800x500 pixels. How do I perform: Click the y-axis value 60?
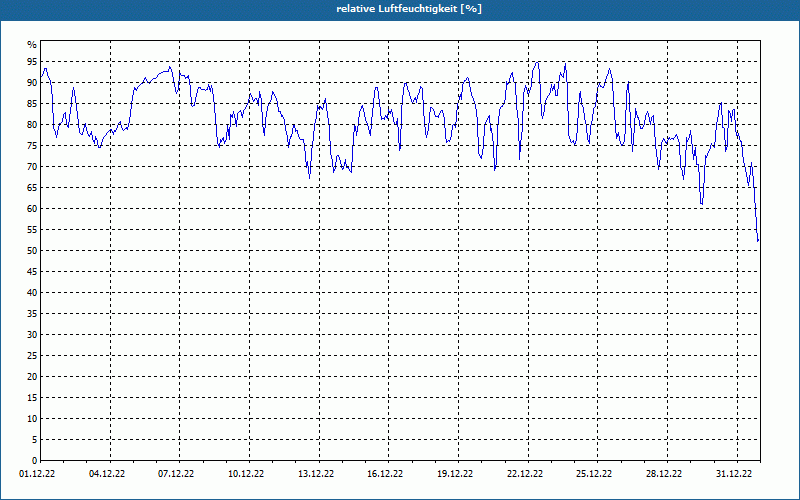click(32, 209)
